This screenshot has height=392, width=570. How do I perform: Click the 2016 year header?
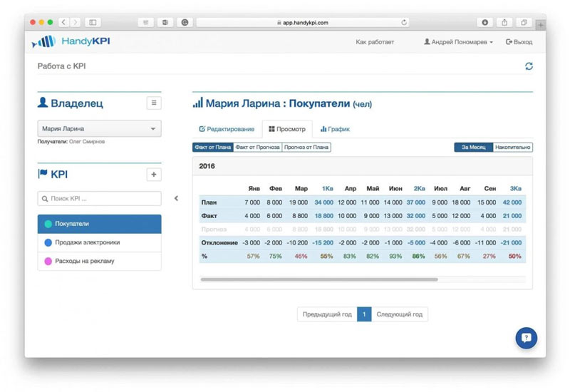[207, 166]
